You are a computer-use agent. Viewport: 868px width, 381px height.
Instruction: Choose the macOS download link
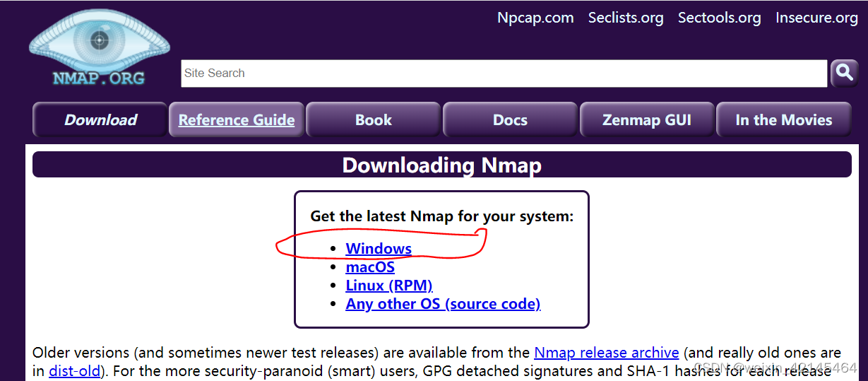click(x=370, y=267)
